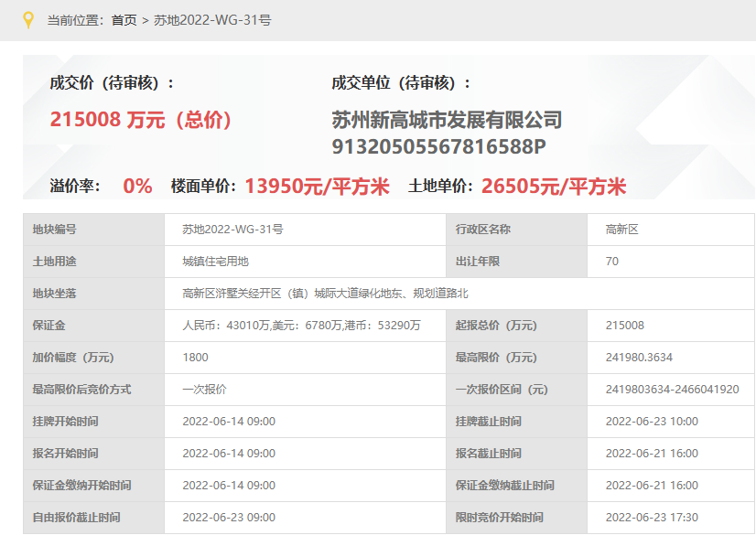Screen dimensions: 756x546
Task: Click the 挂牌开始时间 header cell
Action: pos(94,422)
